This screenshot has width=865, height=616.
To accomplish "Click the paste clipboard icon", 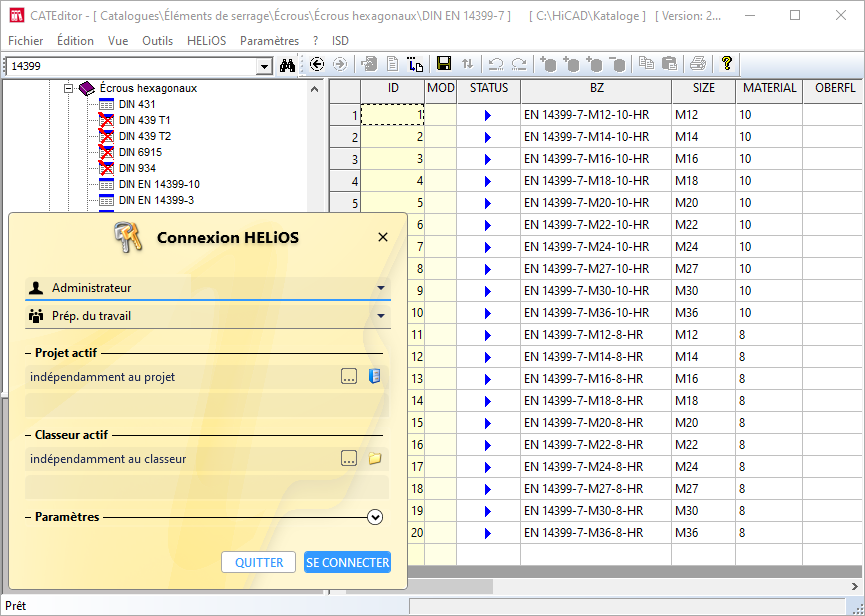I will point(669,64).
